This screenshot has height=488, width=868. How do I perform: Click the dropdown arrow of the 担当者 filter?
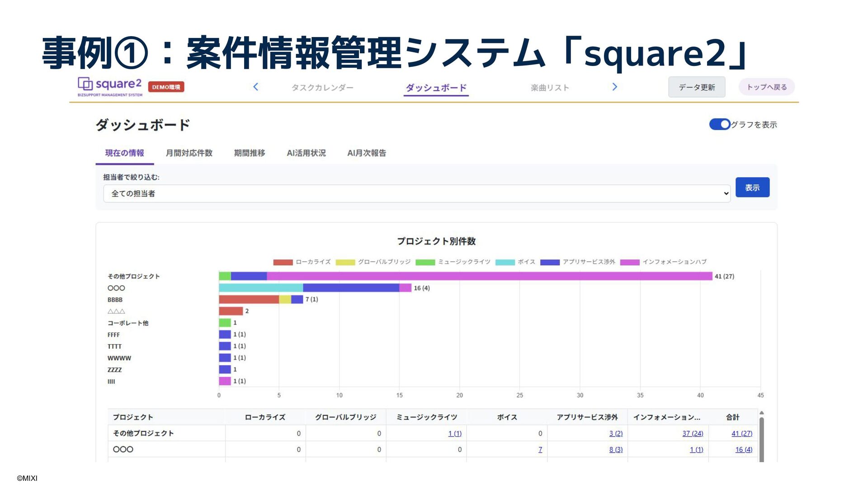coord(726,193)
